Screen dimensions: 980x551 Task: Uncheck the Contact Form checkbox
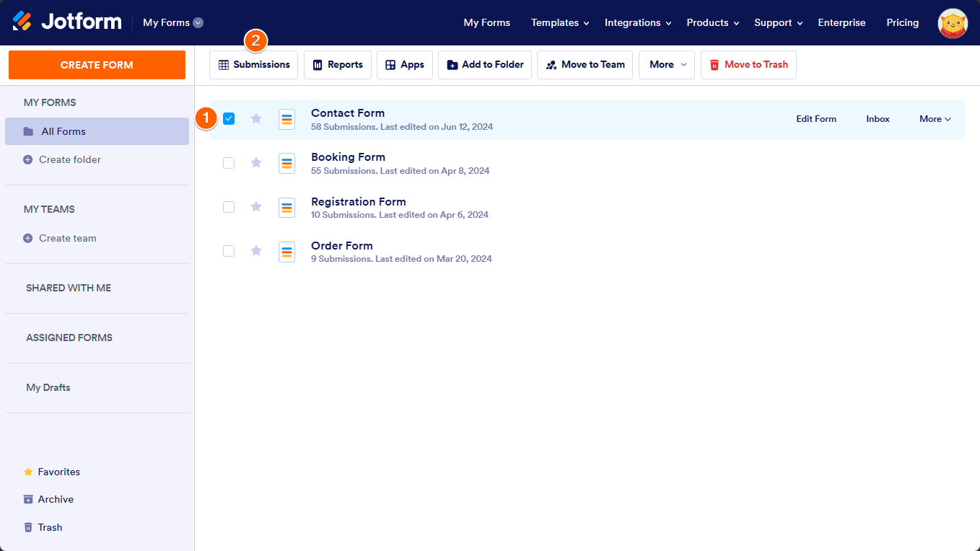(x=229, y=118)
